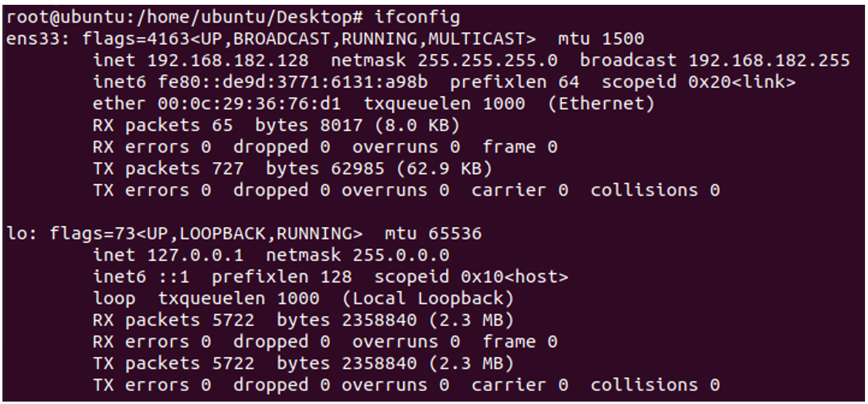Click the ifconfig command text
The width and height of the screenshot is (868, 404).
click(x=417, y=18)
